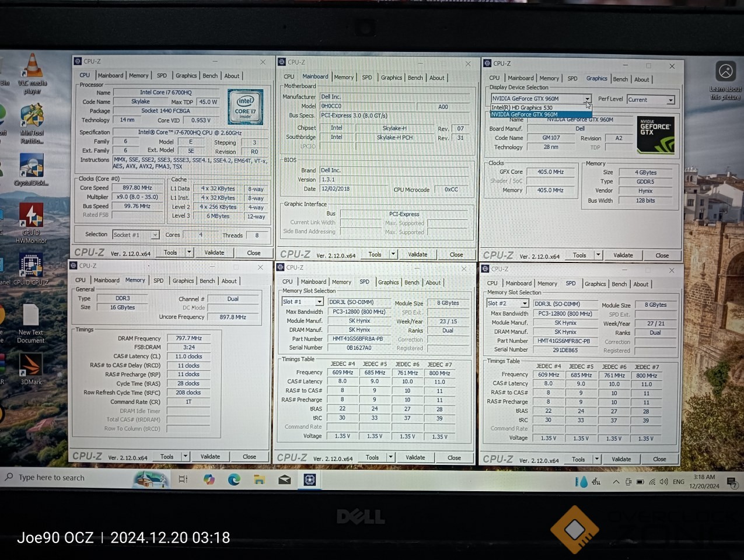This screenshot has width=744, height=560.
Task: Open CrystalDiskInfo desktop icon
Action: point(32,167)
